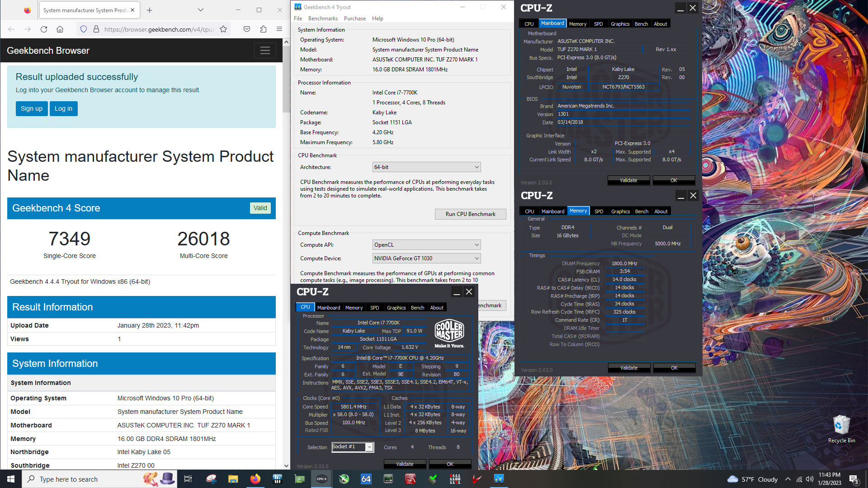Open the Firefox Pocket save icon
Viewport: 868px width, 488px height.
pos(247,29)
